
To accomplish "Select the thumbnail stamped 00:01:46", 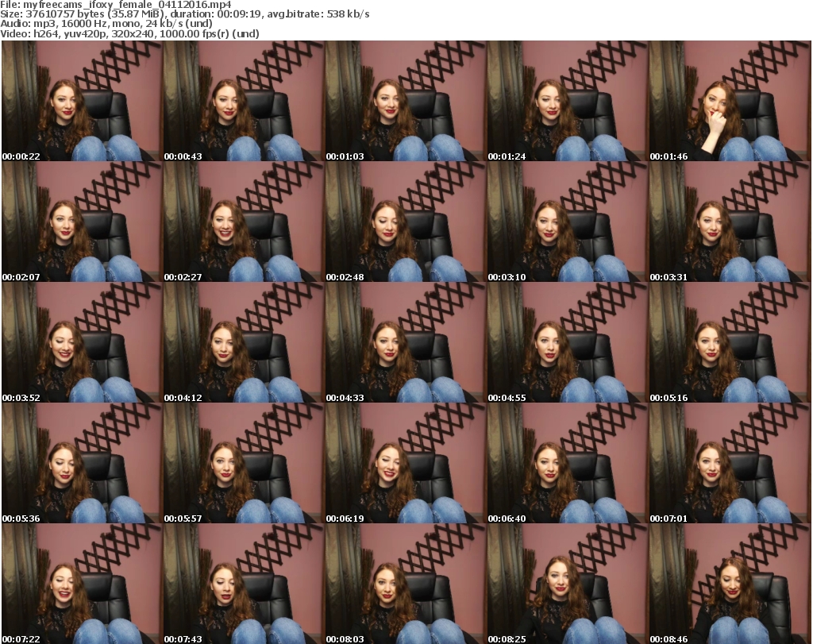I will [x=730, y=101].
